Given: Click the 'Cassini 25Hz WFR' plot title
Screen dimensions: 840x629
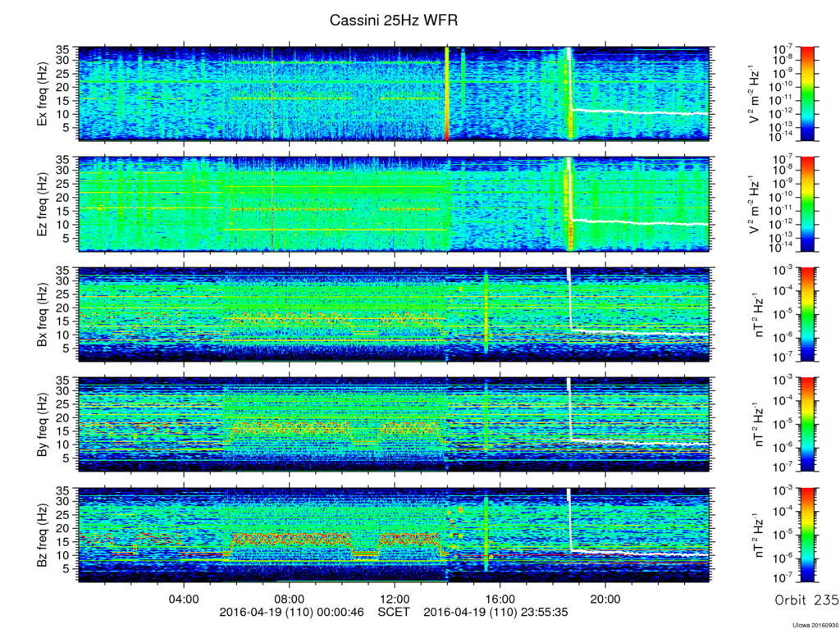Looking at the screenshot, I should tap(393, 21).
